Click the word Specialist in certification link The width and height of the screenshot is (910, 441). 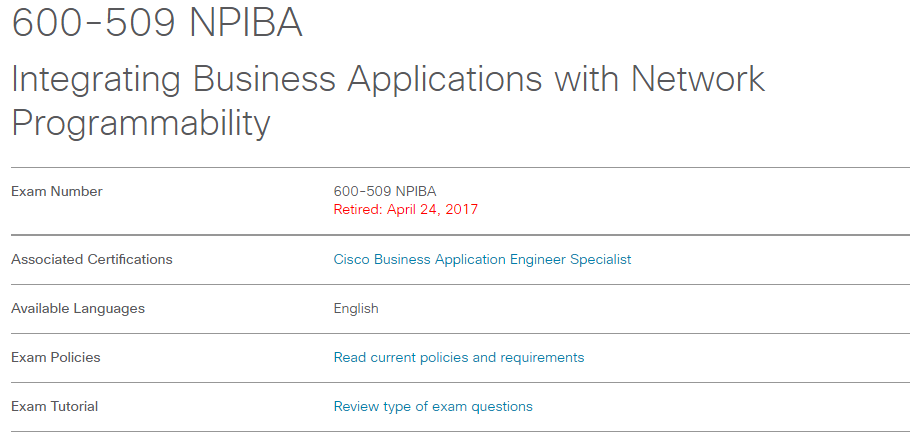[x=601, y=259]
